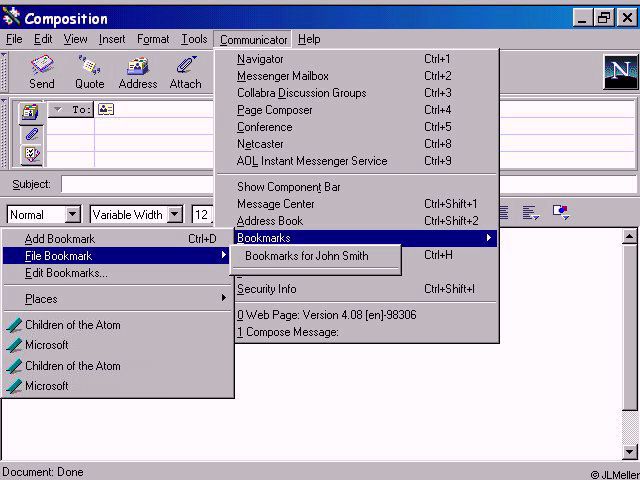Open the Insert menu
The width and height of the screenshot is (640, 480).
pyautogui.click(x=112, y=39)
